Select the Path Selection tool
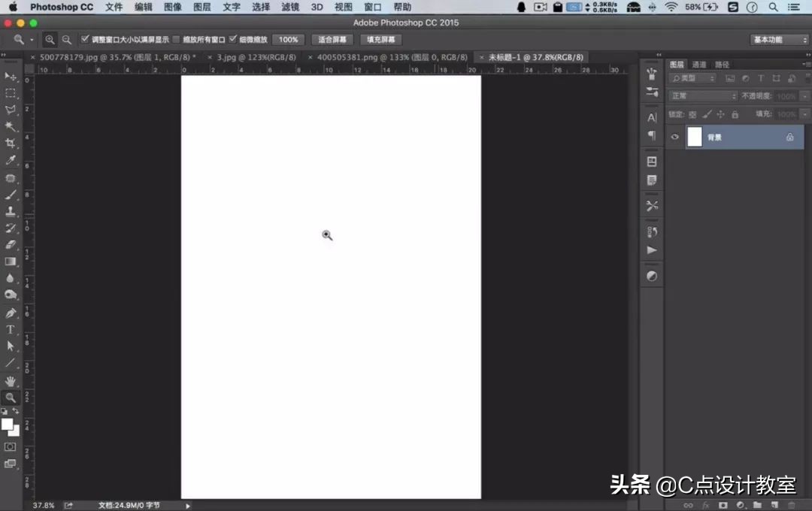 pyautogui.click(x=11, y=346)
